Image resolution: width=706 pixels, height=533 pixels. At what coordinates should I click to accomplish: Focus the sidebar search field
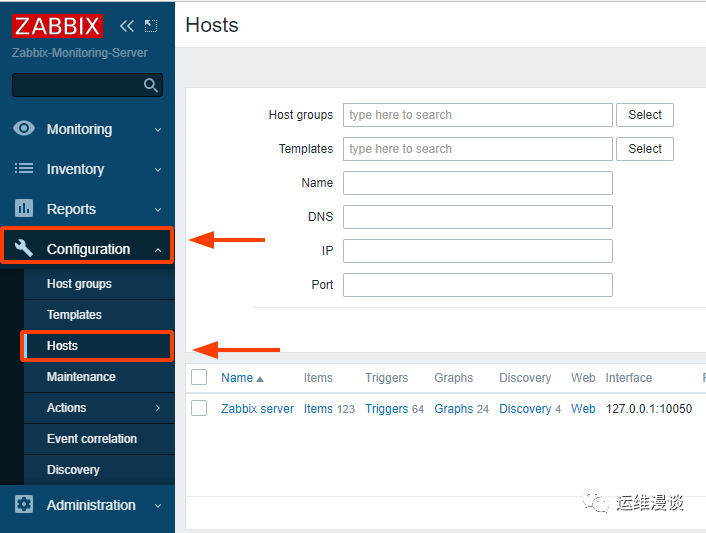click(x=87, y=85)
